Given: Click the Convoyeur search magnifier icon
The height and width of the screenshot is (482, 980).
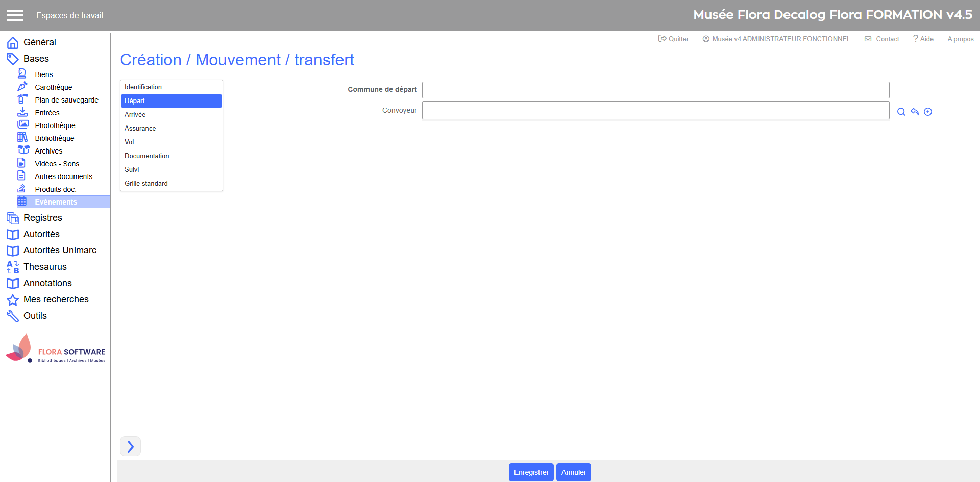Looking at the screenshot, I should [901, 112].
